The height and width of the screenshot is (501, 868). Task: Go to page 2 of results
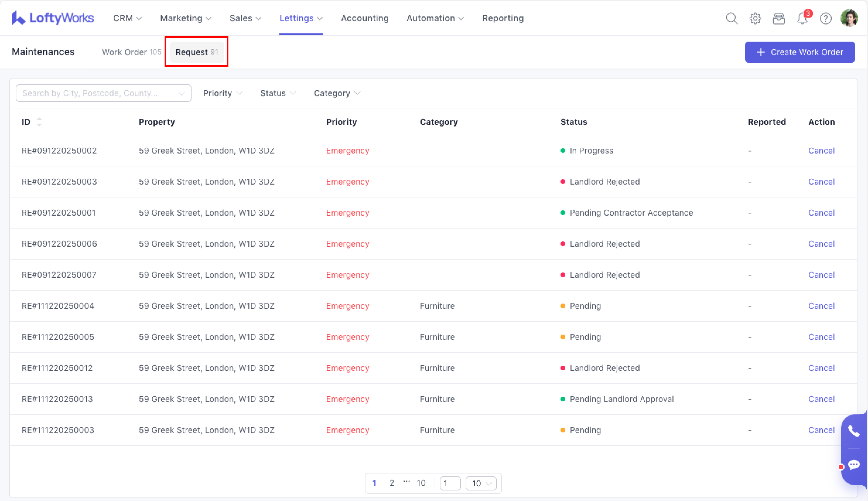[x=392, y=483]
